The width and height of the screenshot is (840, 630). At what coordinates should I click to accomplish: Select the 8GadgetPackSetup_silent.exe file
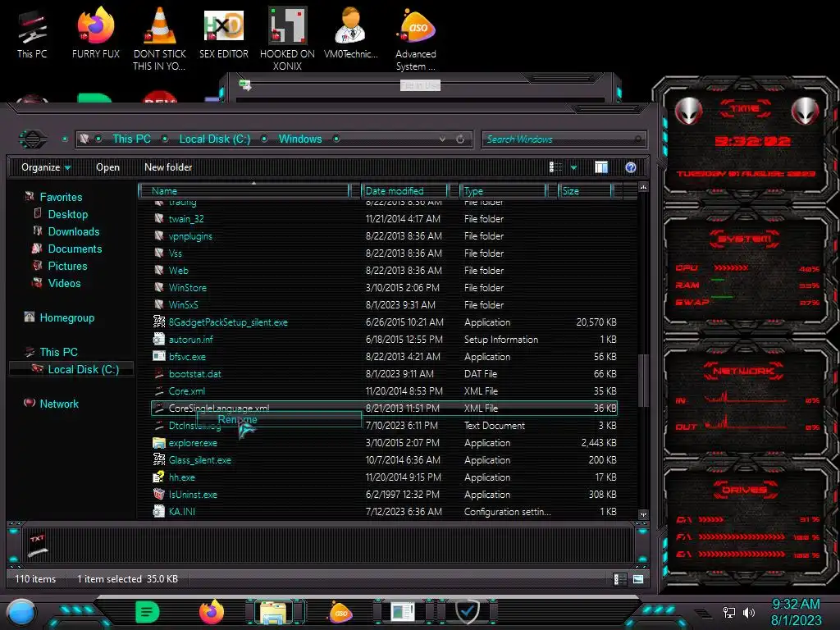pyautogui.click(x=228, y=322)
